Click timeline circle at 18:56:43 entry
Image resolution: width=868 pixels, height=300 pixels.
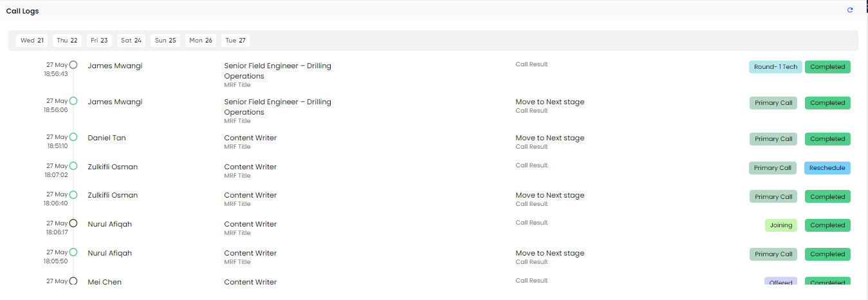73,64
